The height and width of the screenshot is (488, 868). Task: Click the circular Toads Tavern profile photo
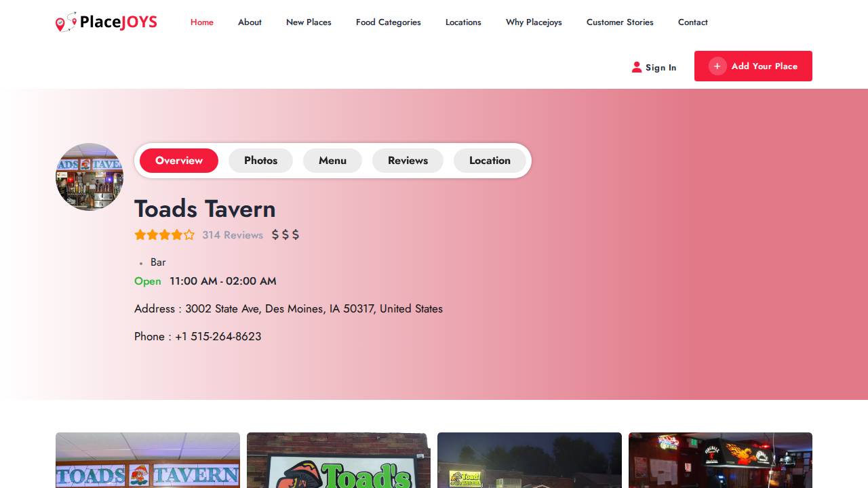[89, 177]
